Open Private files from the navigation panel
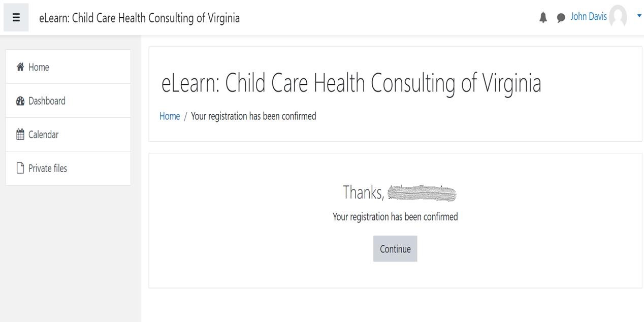Screen dimensions: 644x322 pos(48,168)
